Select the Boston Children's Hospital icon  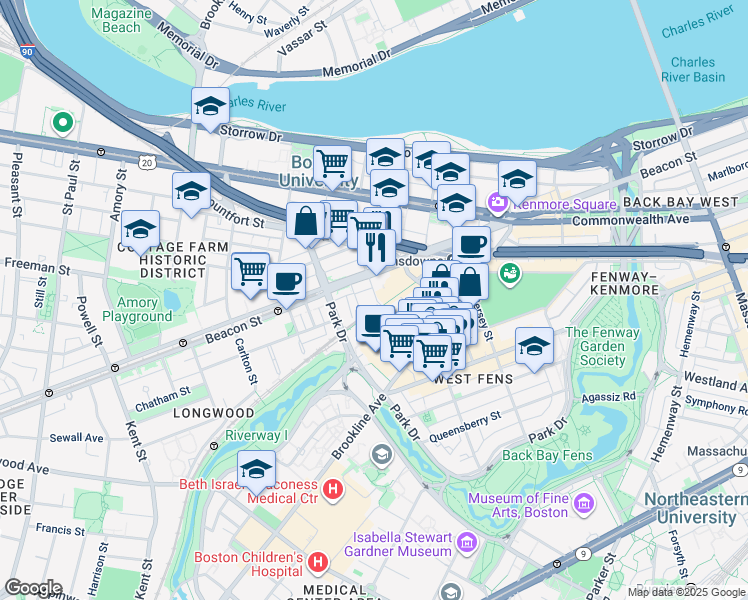[318, 562]
